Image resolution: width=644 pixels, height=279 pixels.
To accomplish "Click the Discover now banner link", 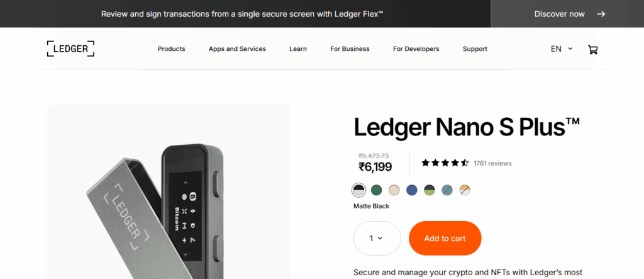I will 559,14.
